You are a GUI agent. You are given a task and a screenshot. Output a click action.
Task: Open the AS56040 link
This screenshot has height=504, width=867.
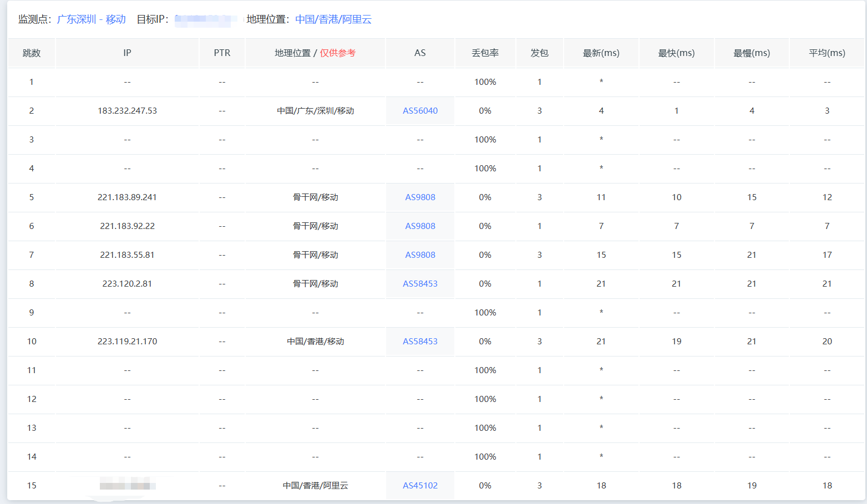point(420,111)
